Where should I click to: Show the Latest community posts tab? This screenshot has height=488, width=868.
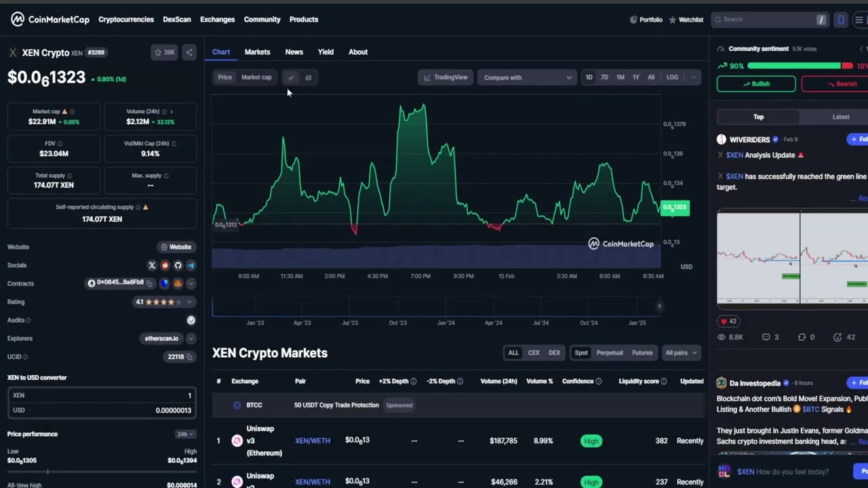pos(841,117)
